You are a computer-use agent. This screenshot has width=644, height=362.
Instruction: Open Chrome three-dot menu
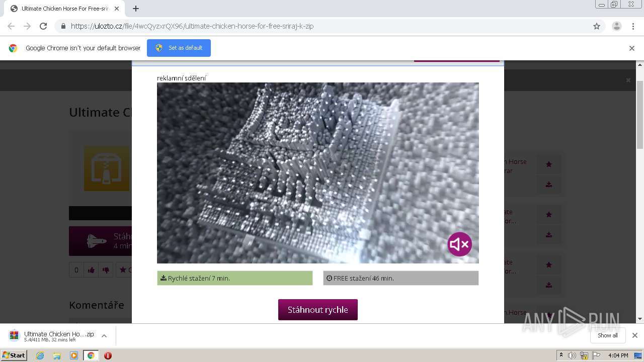pos(633,26)
